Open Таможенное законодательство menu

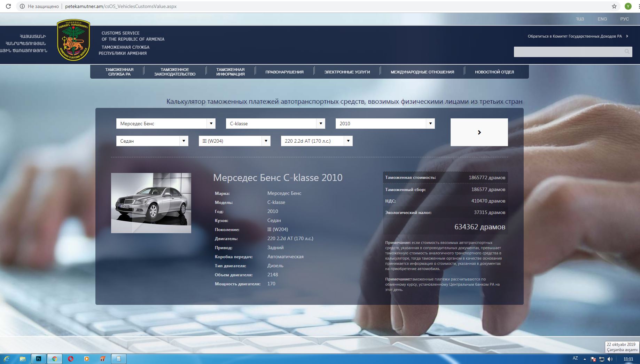pos(175,72)
